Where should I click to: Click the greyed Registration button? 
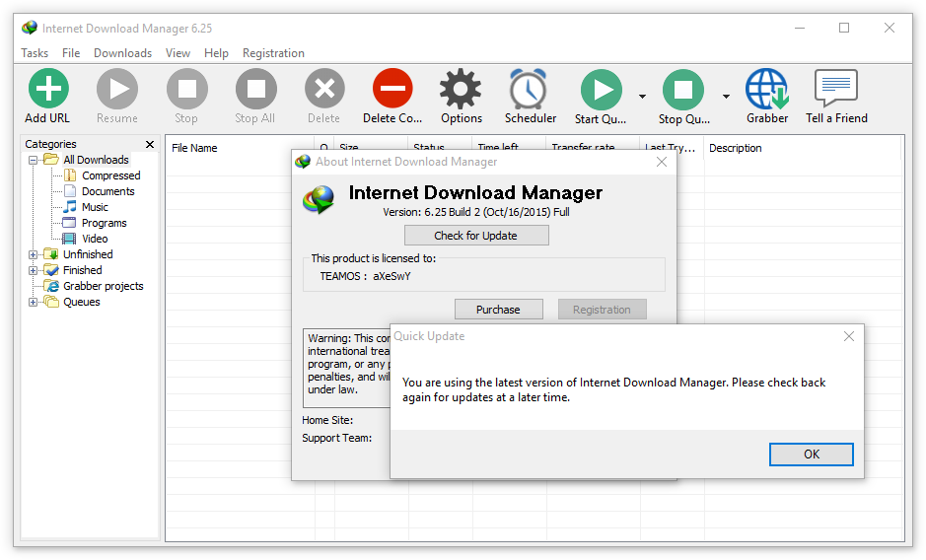(x=602, y=309)
